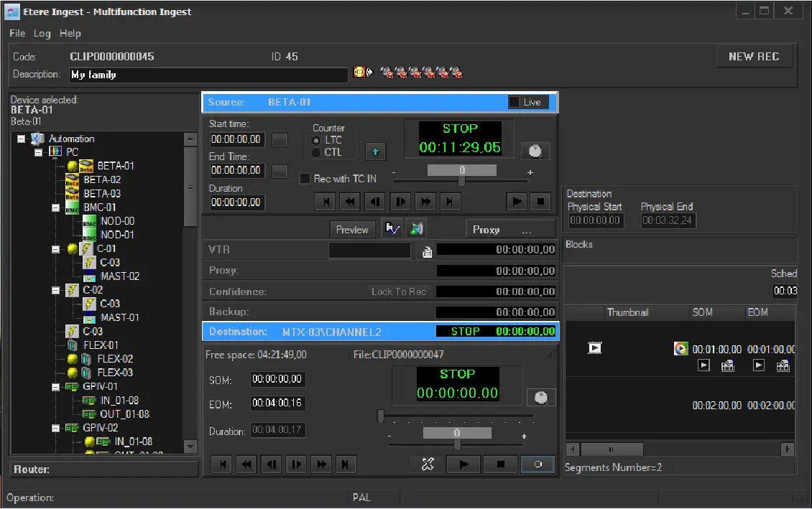
Task: Click the Preview button
Action: point(352,230)
